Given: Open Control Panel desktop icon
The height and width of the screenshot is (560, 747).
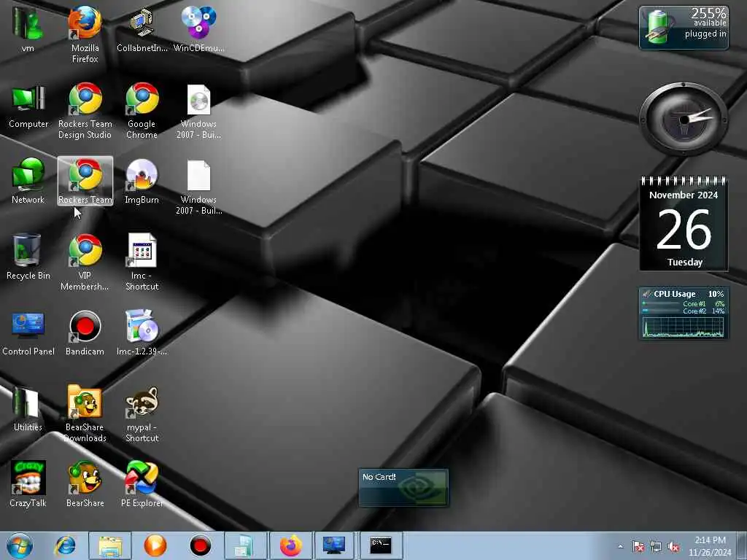Looking at the screenshot, I should [28, 332].
